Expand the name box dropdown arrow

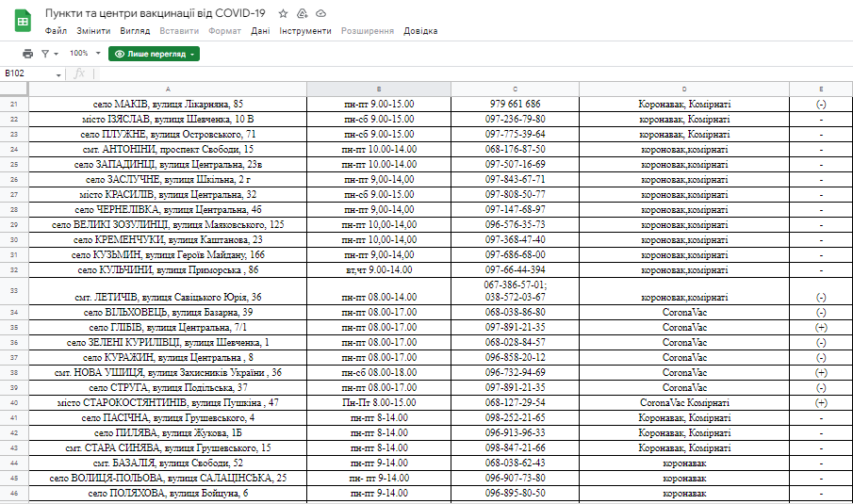(58, 73)
